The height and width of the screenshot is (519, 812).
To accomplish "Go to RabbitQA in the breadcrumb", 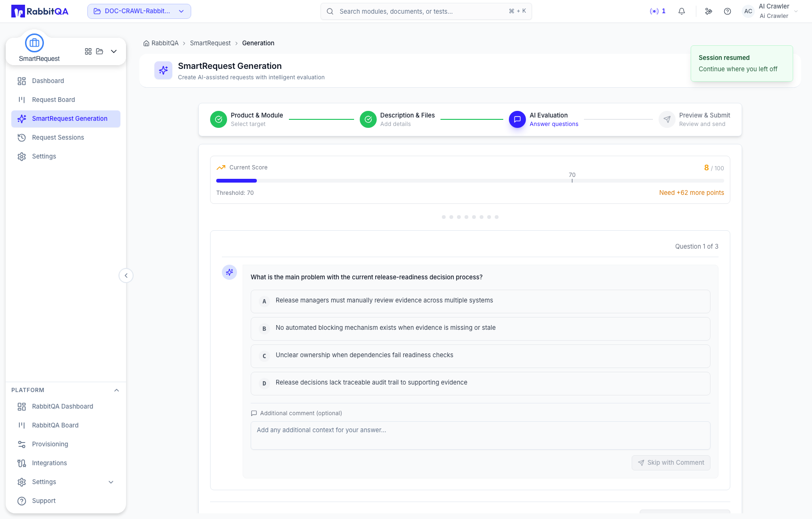I will [165, 43].
